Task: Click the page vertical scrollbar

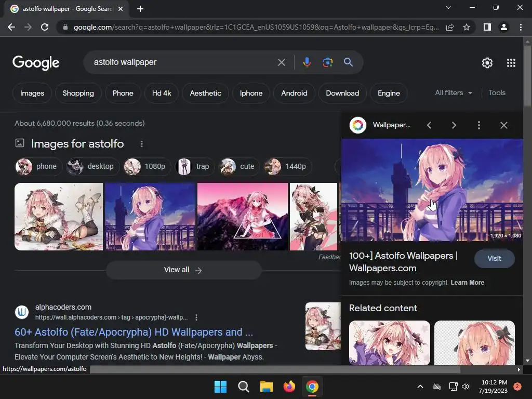Action: click(527, 77)
